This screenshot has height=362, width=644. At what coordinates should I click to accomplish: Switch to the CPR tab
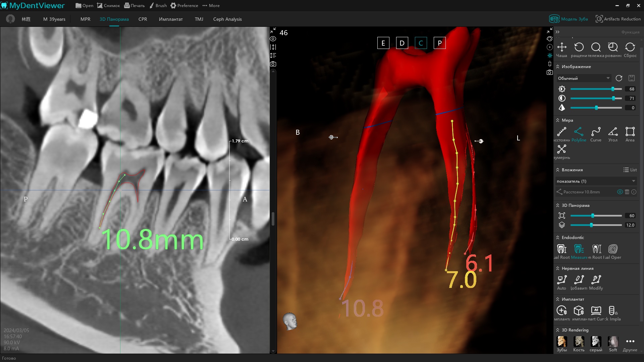tap(143, 19)
